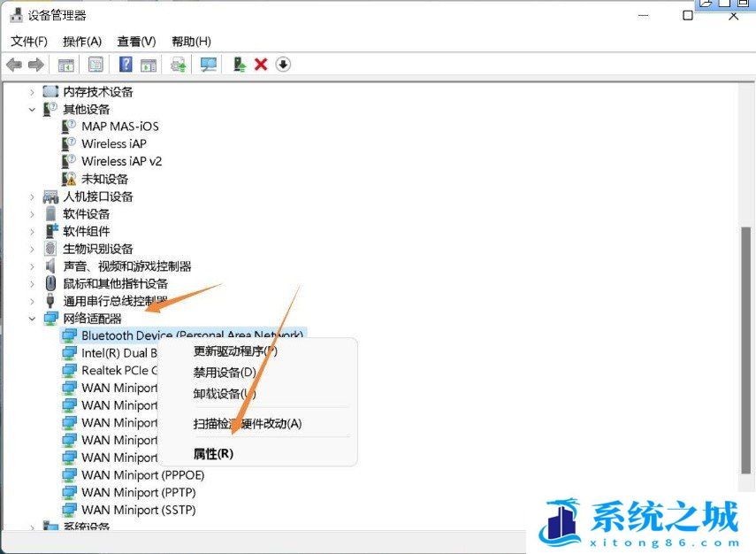This screenshot has height=554, width=756.
Task: Click the Help question mark toolbar icon
Action: 126,65
